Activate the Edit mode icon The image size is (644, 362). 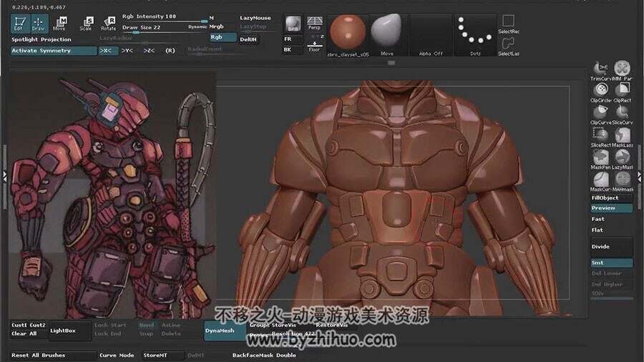(x=20, y=24)
